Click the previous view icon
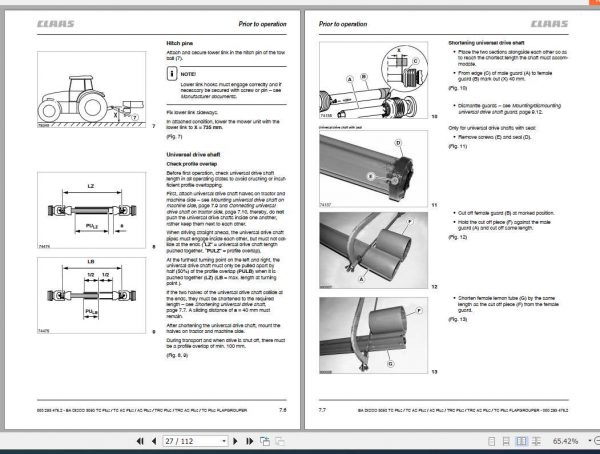The image size is (600, 454). coord(265,441)
